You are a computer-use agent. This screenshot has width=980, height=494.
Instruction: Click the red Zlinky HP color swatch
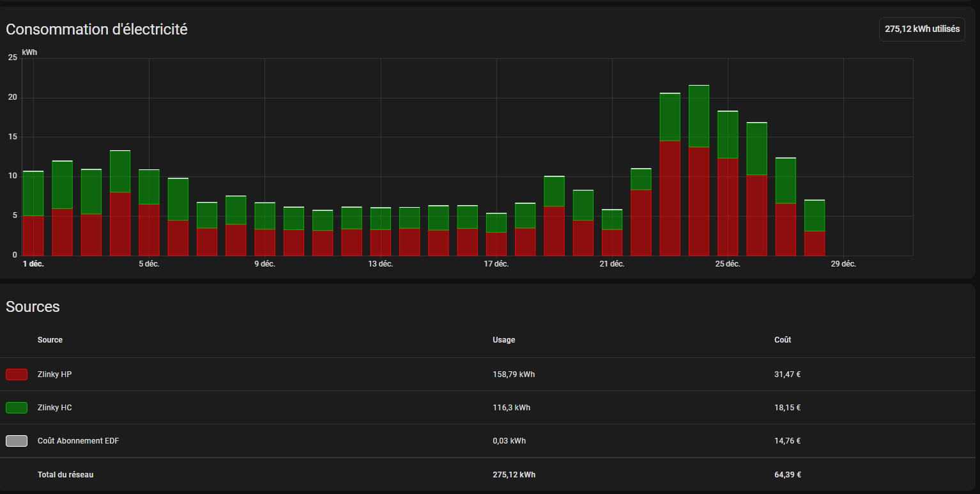pyautogui.click(x=17, y=374)
